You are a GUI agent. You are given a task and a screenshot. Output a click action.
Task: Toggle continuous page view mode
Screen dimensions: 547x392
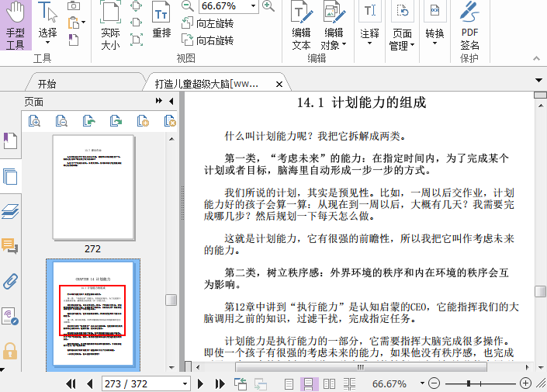point(309,384)
